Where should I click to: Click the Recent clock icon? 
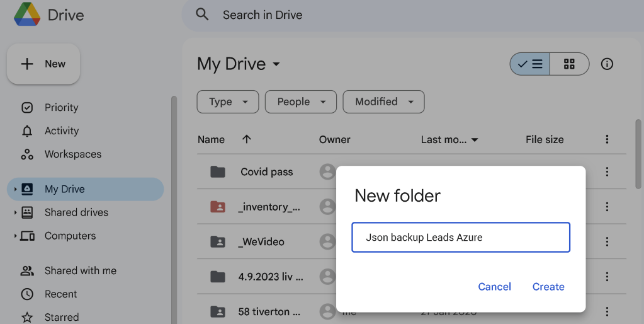27,294
